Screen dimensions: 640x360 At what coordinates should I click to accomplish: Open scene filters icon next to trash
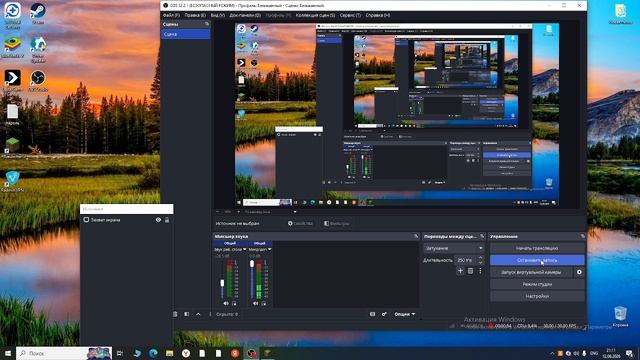click(187, 314)
